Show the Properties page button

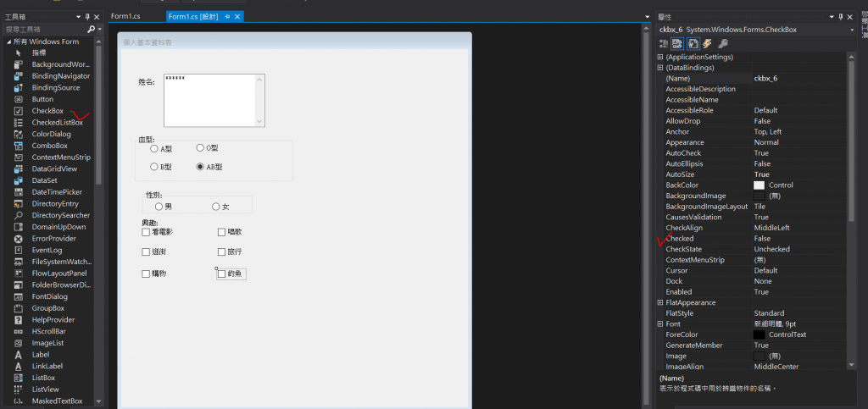tap(693, 44)
